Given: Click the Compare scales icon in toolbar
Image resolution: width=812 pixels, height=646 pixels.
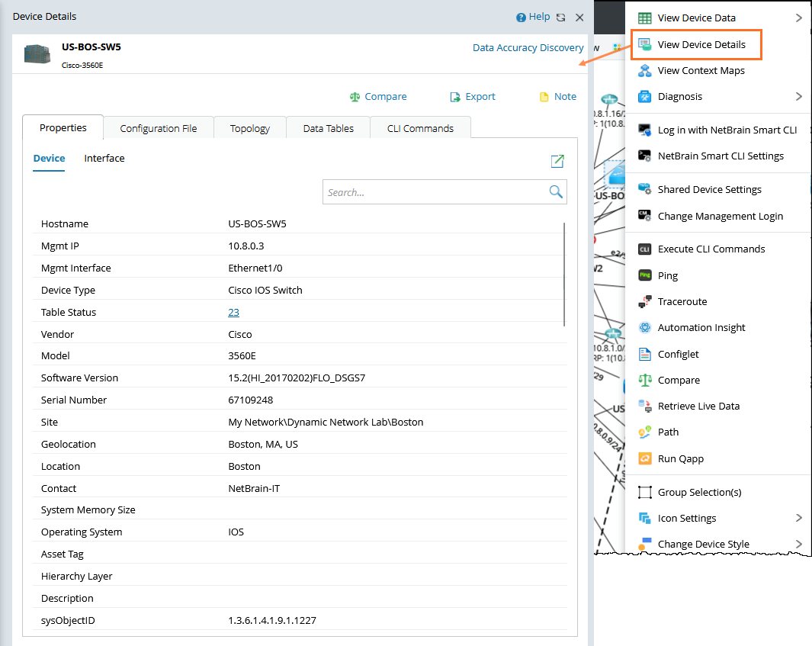Looking at the screenshot, I should (355, 97).
